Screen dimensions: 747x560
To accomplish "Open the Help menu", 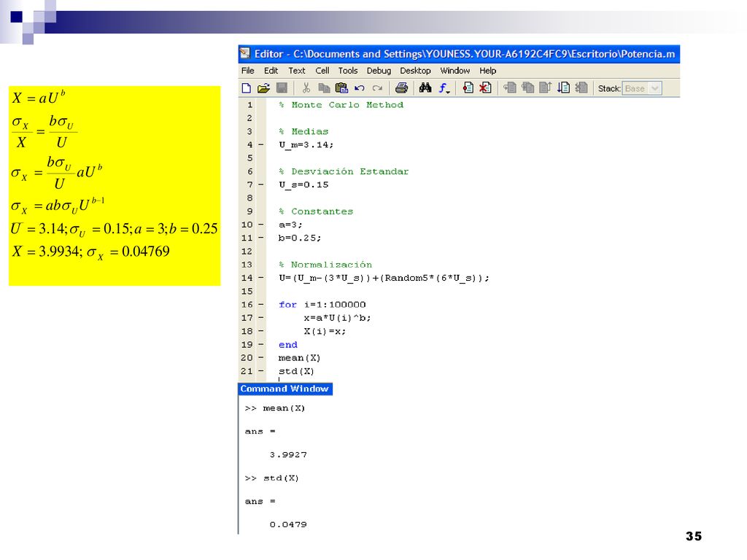I will [x=488, y=71].
